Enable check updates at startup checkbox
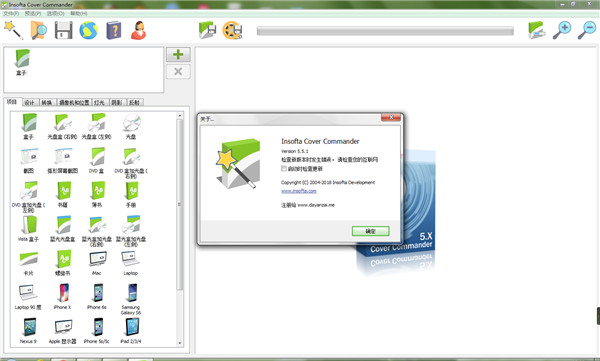The width and height of the screenshot is (600, 361). click(x=284, y=168)
